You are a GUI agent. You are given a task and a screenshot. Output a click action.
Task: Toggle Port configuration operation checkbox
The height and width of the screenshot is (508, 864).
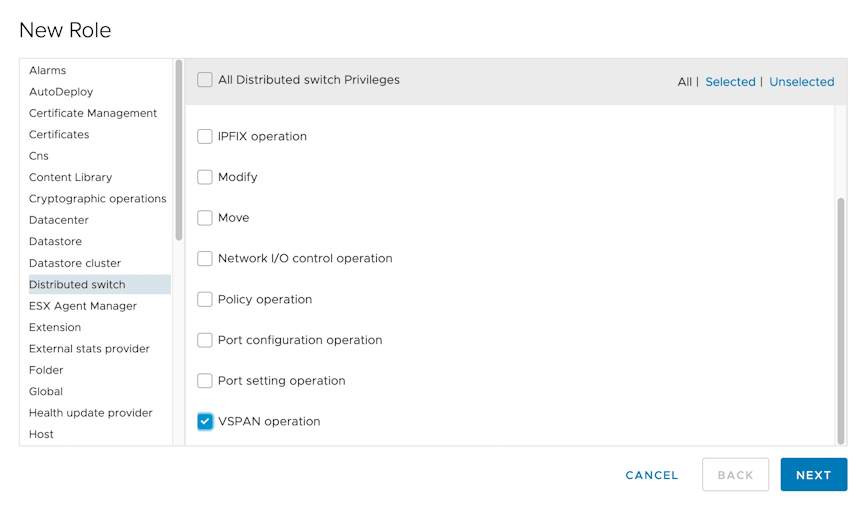tap(204, 340)
